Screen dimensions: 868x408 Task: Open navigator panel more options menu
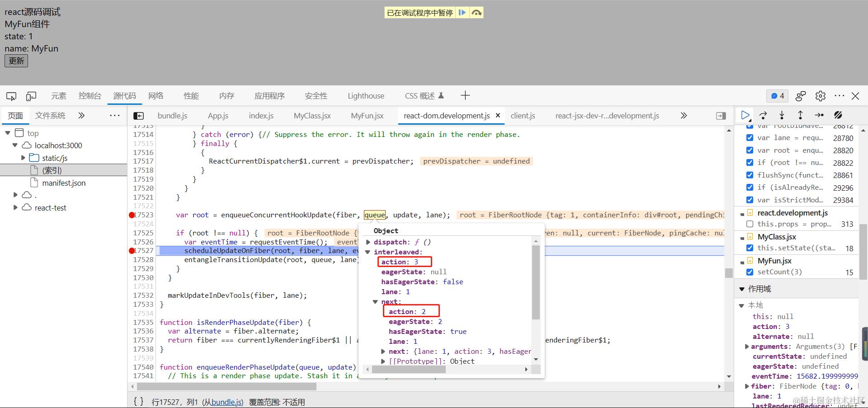pyautogui.click(x=115, y=116)
